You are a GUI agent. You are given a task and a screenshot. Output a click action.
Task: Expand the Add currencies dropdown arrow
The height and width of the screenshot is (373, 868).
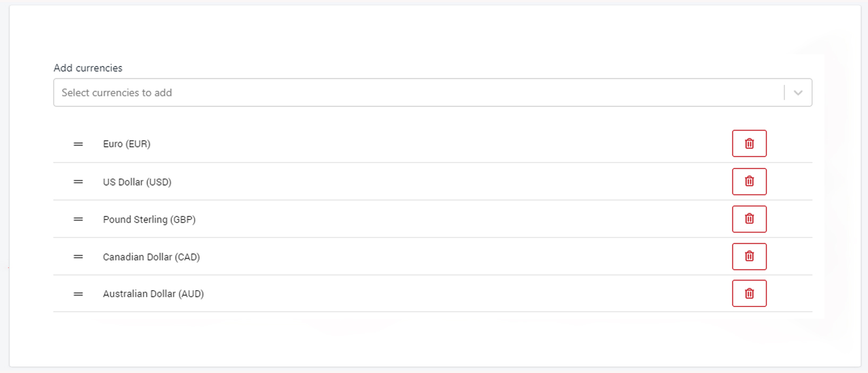(x=798, y=92)
